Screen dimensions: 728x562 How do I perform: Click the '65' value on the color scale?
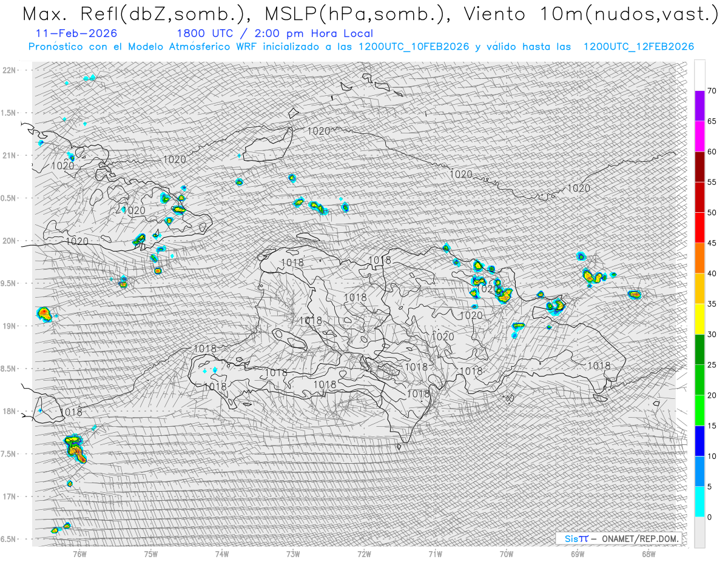click(x=712, y=121)
